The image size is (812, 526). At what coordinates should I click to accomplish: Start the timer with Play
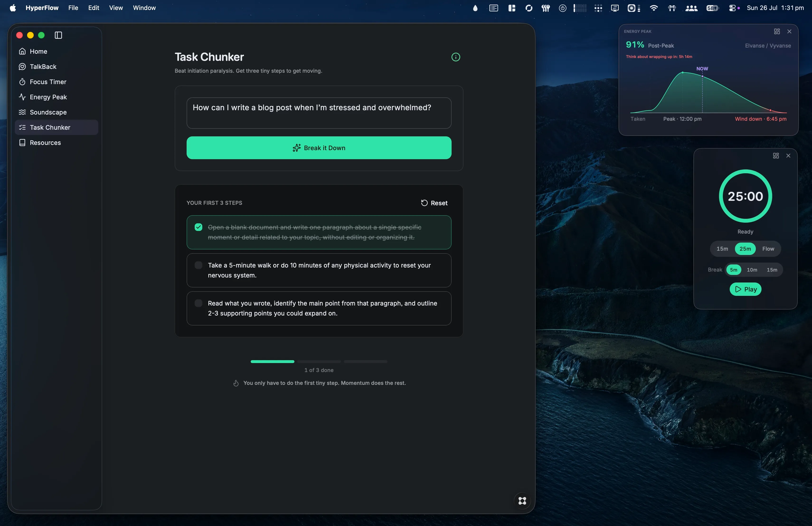point(745,289)
